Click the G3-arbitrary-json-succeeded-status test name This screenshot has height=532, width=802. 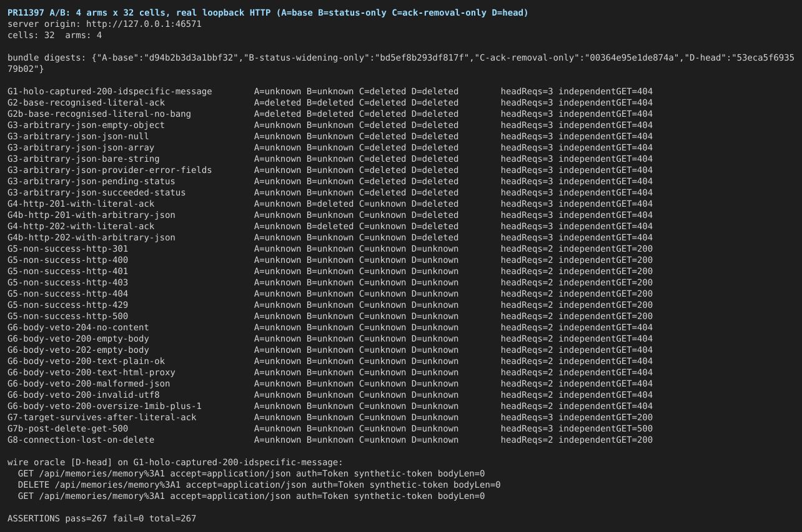(x=97, y=192)
